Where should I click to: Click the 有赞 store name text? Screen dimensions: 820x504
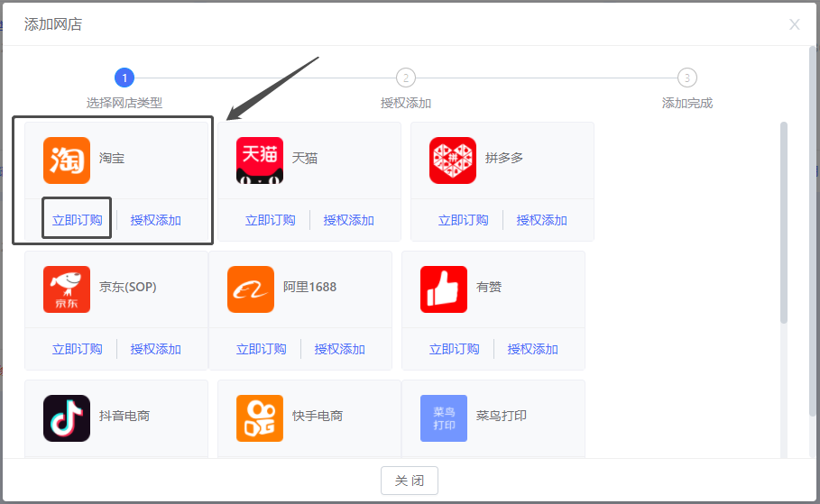click(489, 287)
